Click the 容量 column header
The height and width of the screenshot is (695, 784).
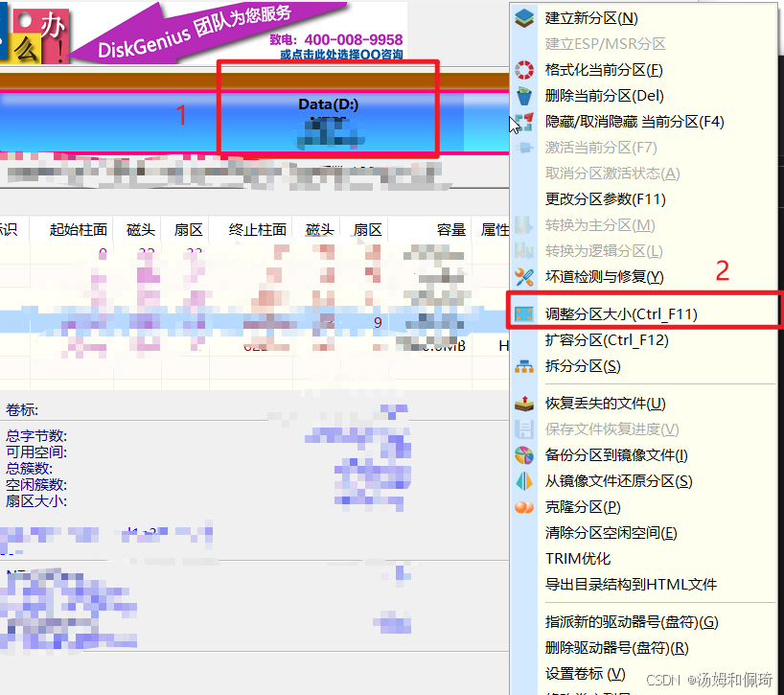click(x=451, y=229)
